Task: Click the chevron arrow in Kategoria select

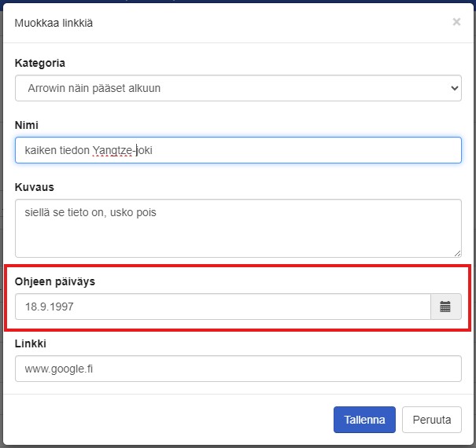Action: [455, 88]
